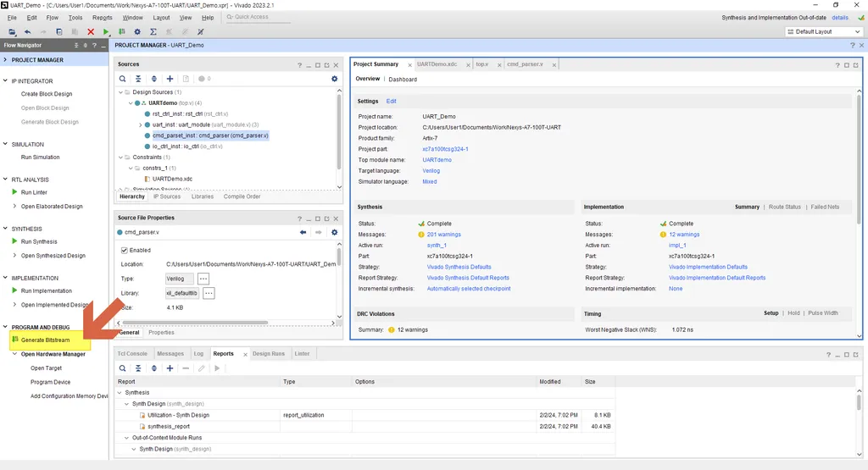Click search icon in Sources panel
The width and height of the screenshot is (868, 470).
tap(122, 79)
